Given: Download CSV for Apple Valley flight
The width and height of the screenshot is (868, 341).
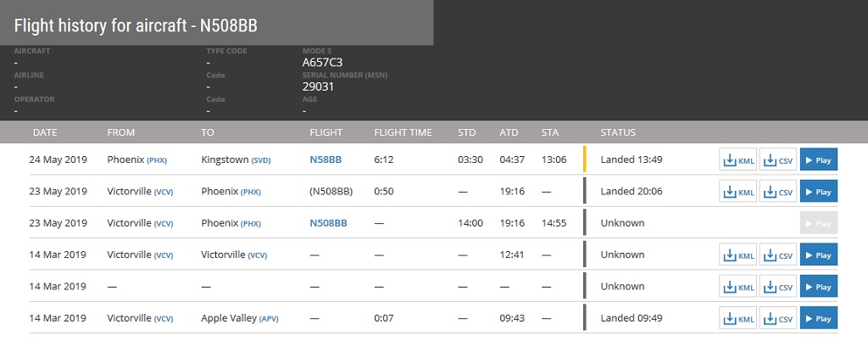Looking at the screenshot, I should 778,319.
